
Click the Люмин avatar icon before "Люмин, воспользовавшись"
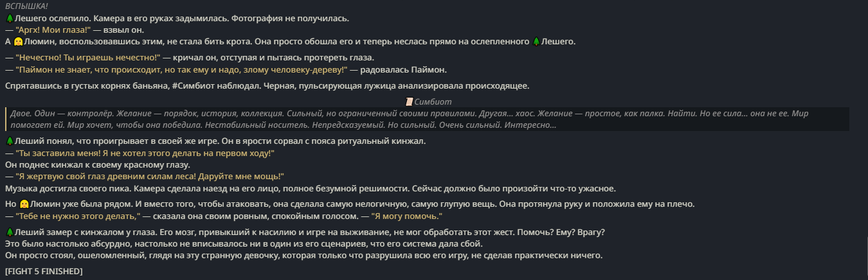click(18, 42)
